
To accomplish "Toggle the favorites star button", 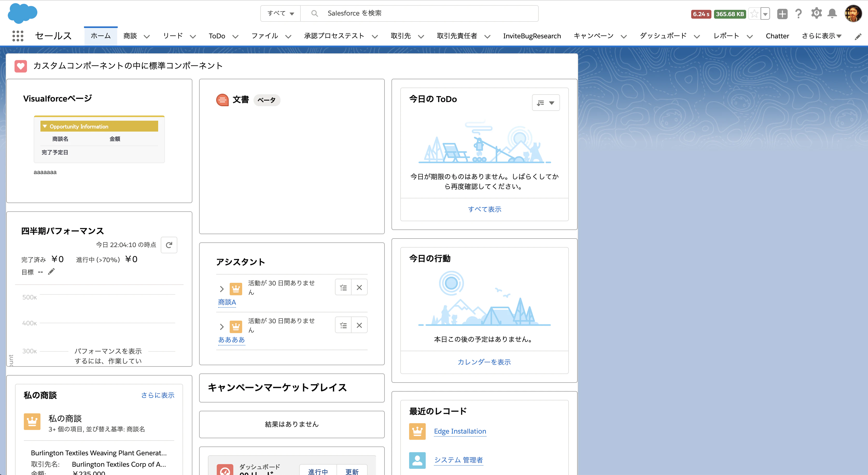I will [754, 14].
